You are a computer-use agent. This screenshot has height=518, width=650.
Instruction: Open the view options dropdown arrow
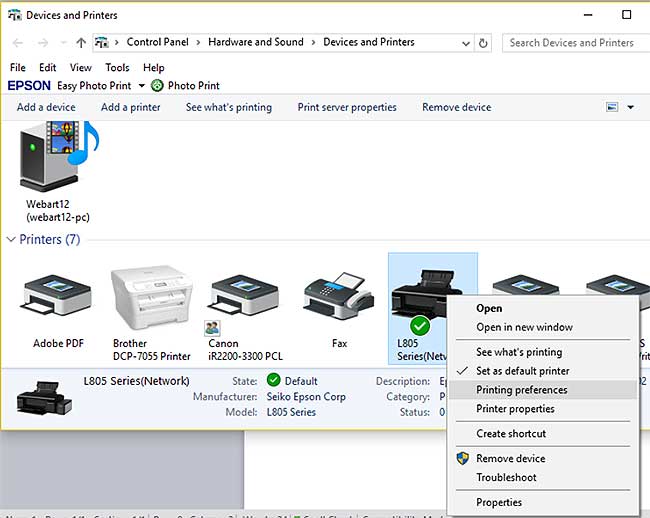631,107
